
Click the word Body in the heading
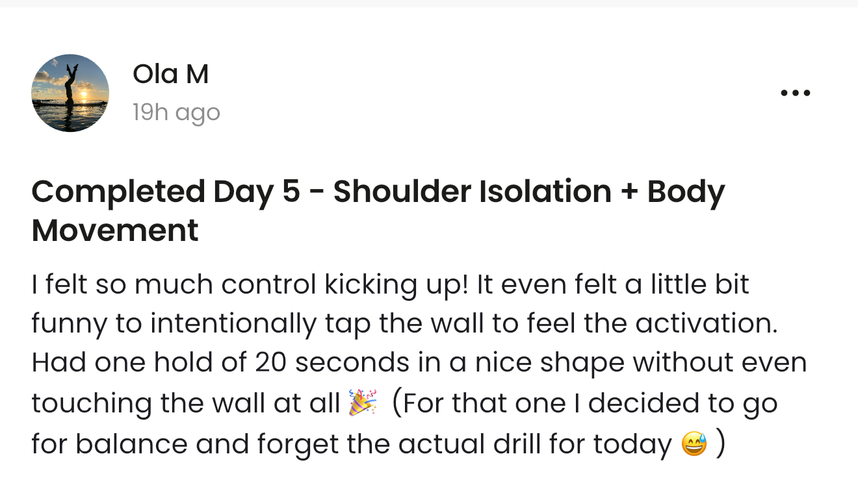pyautogui.click(x=686, y=192)
